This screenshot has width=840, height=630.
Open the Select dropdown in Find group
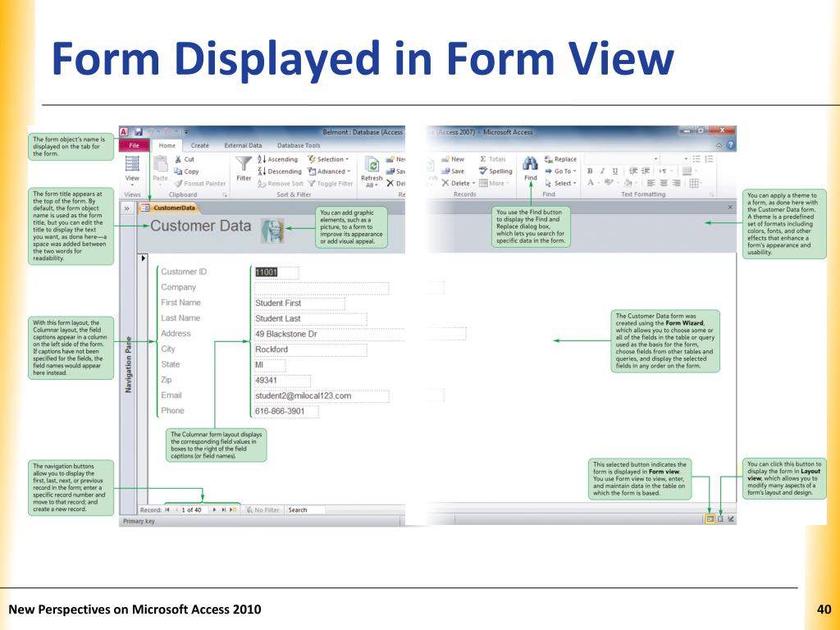(561, 183)
